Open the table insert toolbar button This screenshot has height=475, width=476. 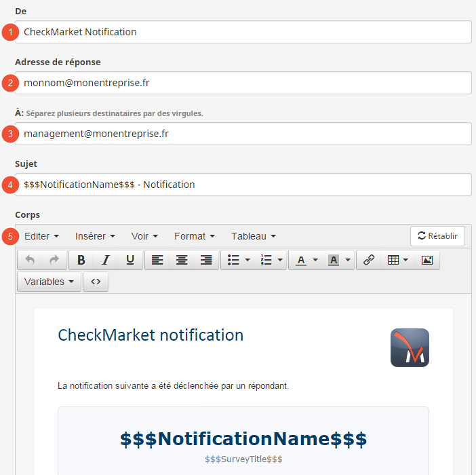click(397, 261)
